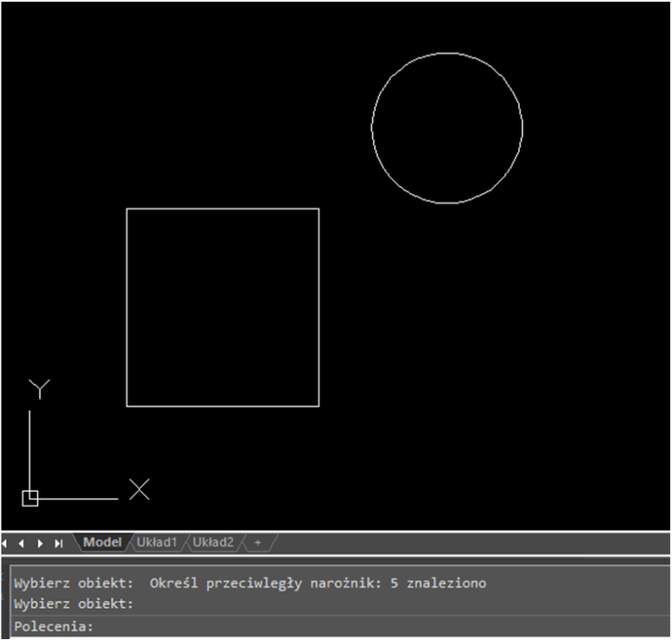
Task: Open the Układ2 layout tab
Action: pyautogui.click(x=213, y=543)
